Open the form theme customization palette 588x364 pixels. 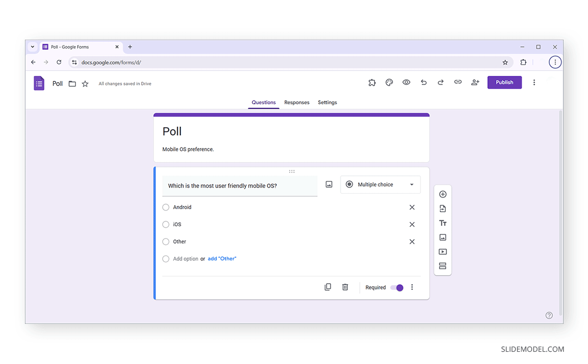click(389, 82)
